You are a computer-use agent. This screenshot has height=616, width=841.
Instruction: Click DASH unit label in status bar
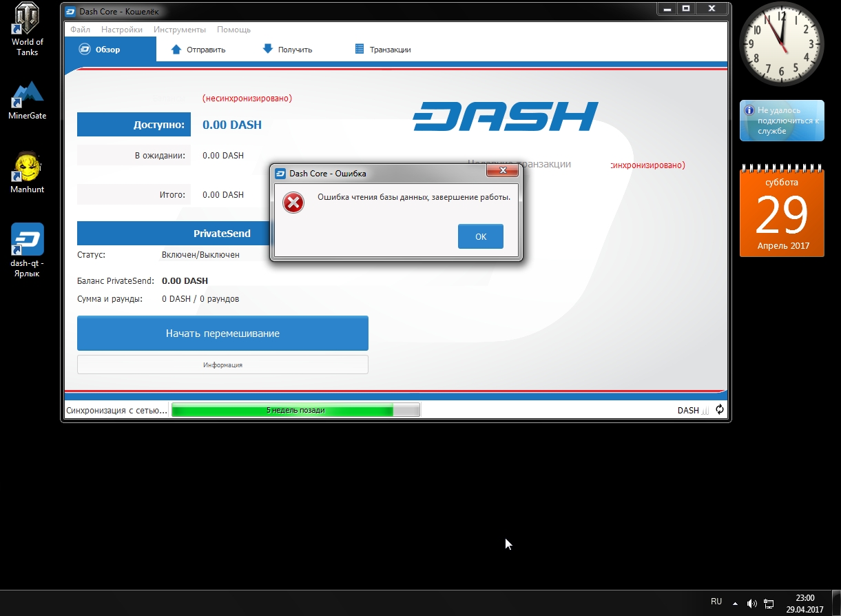(688, 410)
